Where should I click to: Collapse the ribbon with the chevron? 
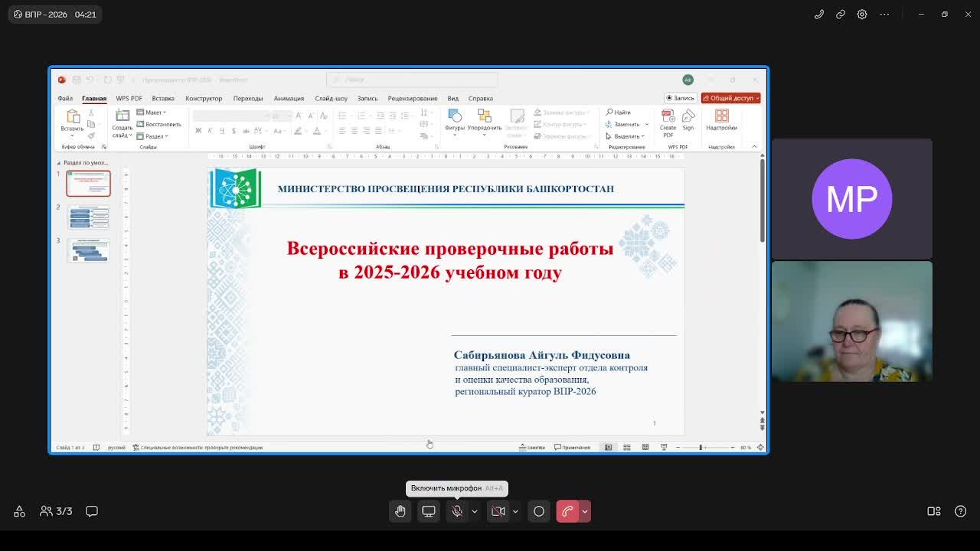754,146
